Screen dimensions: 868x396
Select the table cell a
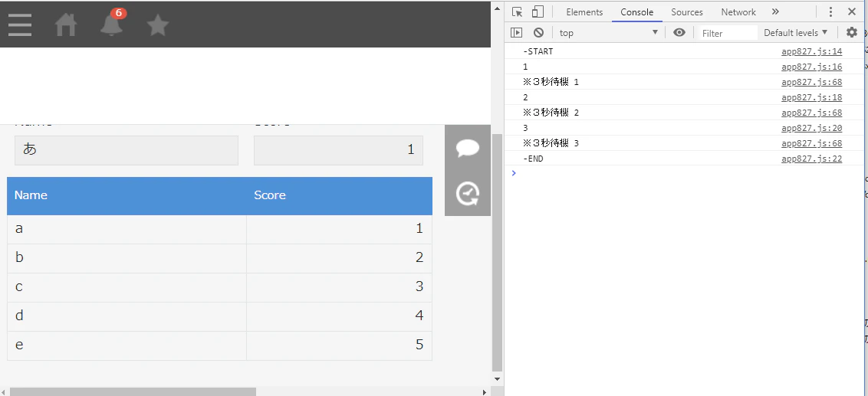[x=127, y=229]
